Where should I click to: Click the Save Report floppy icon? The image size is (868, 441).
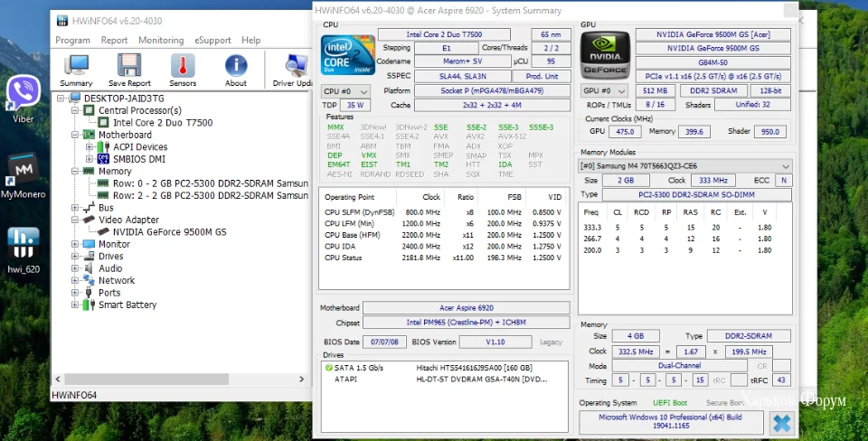pyautogui.click(x=129, y=70)
